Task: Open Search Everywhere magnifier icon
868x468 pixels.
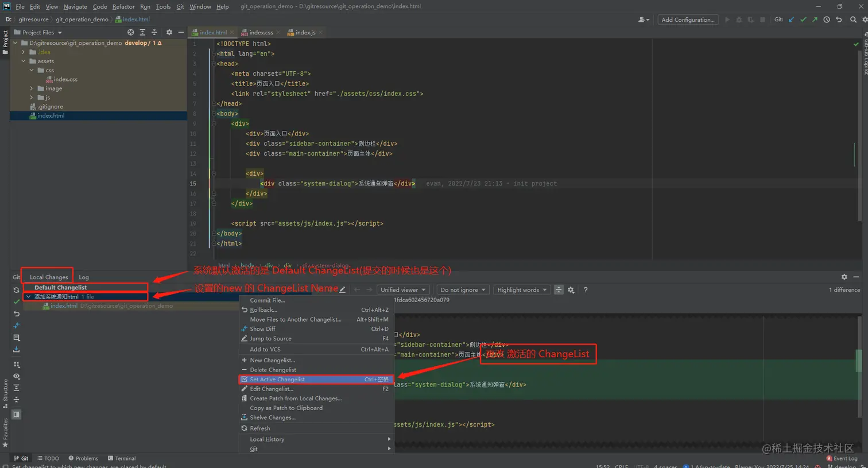Action: (854, 19)
